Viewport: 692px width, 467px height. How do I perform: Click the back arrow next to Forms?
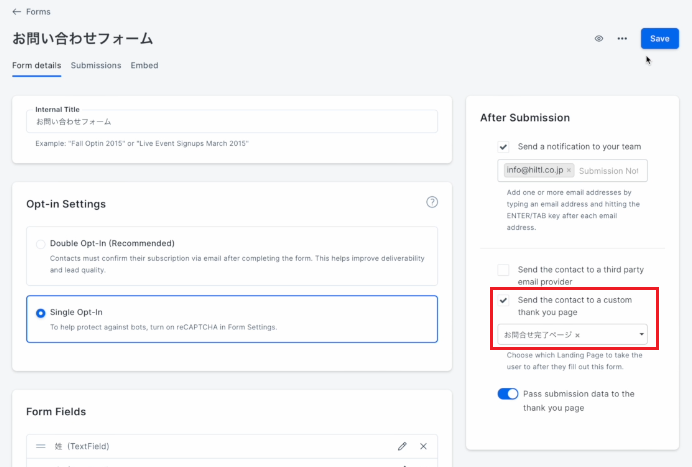[x=17, y=12]
